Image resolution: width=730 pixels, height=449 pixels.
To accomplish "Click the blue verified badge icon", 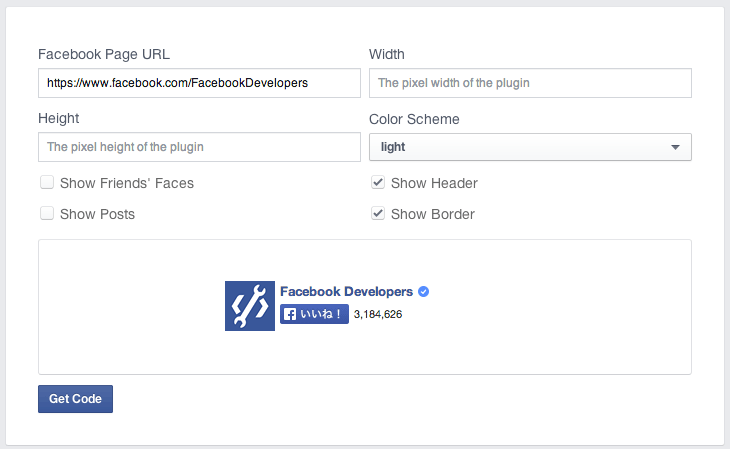I will pyautogui.click(x=423, y=292).
